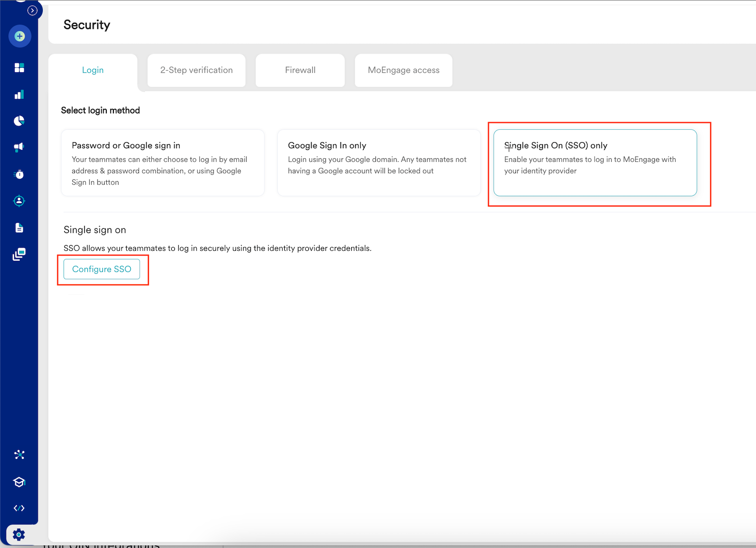The height and width of the screenshot is (548, 756).
Task: Open the megaphone campaigns icon
Action: 19,147
